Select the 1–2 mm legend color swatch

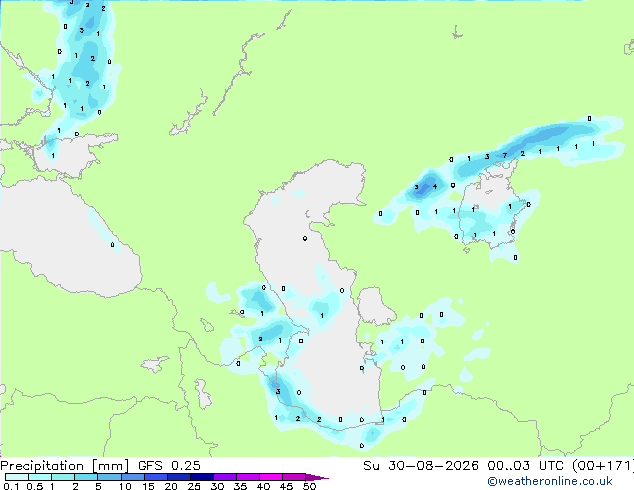pyautogui.click(x=63, y=477)
